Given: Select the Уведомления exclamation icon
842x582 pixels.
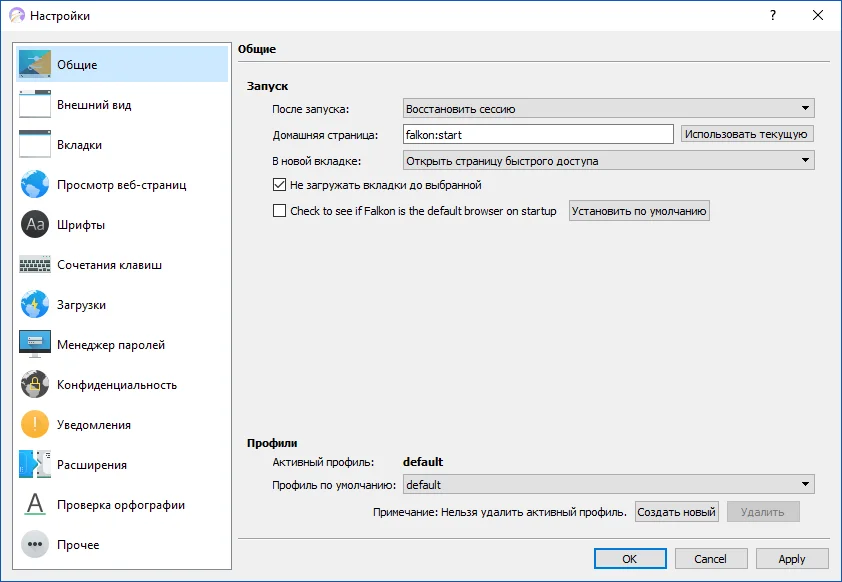Looking at the screenshot, I should [35, 425].
